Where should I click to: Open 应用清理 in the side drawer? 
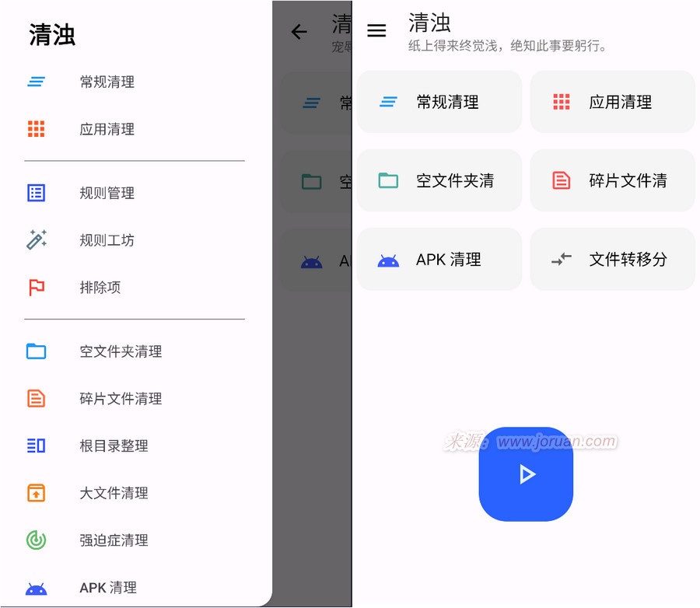[x=107, y=130]
